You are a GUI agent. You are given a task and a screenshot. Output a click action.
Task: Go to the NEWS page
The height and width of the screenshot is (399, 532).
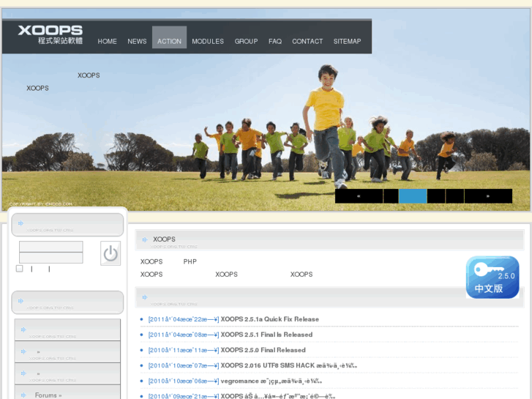point(137,41)
